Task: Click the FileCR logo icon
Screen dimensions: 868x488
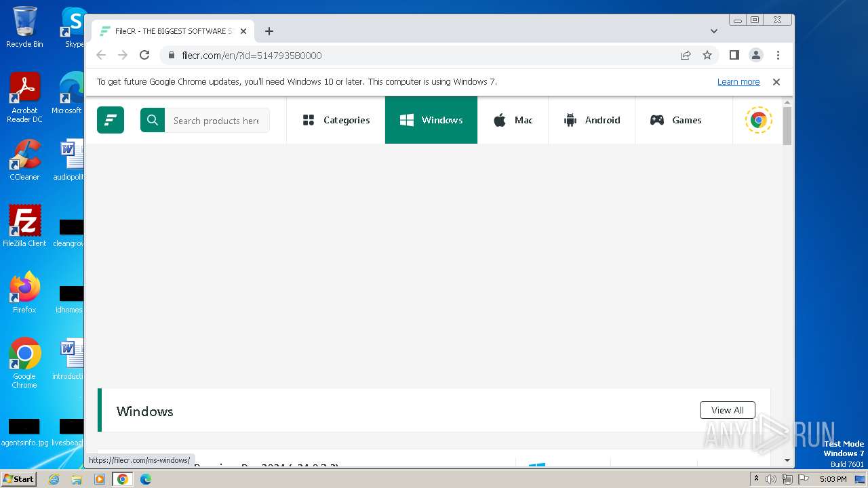Action: (x=111, y=120)
